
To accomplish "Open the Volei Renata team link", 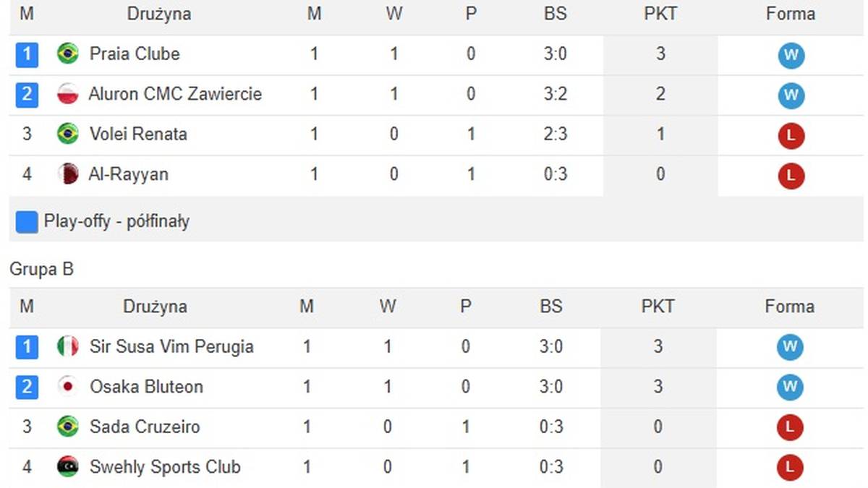I will coord(138,134).
